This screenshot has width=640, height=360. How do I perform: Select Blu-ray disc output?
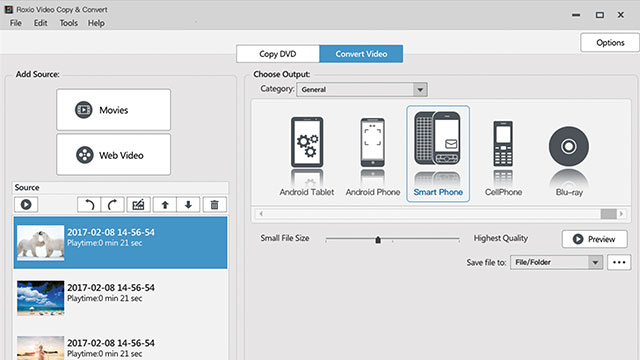[x=569, y=161]
